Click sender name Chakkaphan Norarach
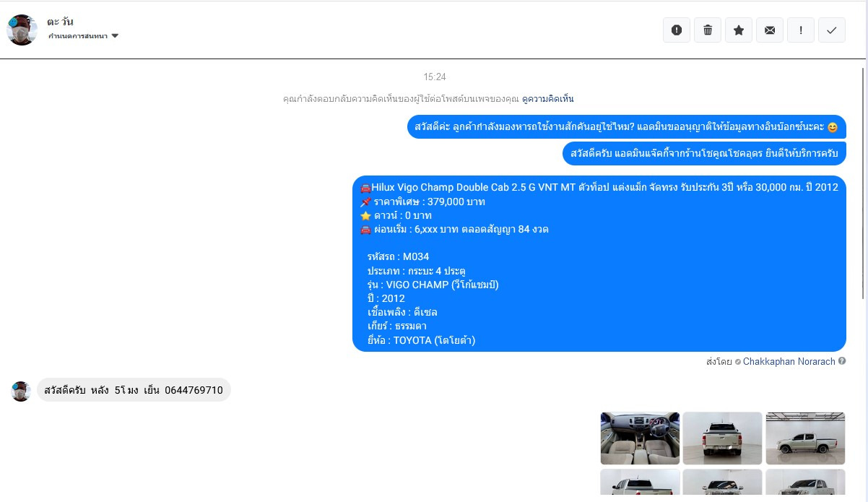Image resolution: width=868 pixels, height=502 pixels. (789, 361)
